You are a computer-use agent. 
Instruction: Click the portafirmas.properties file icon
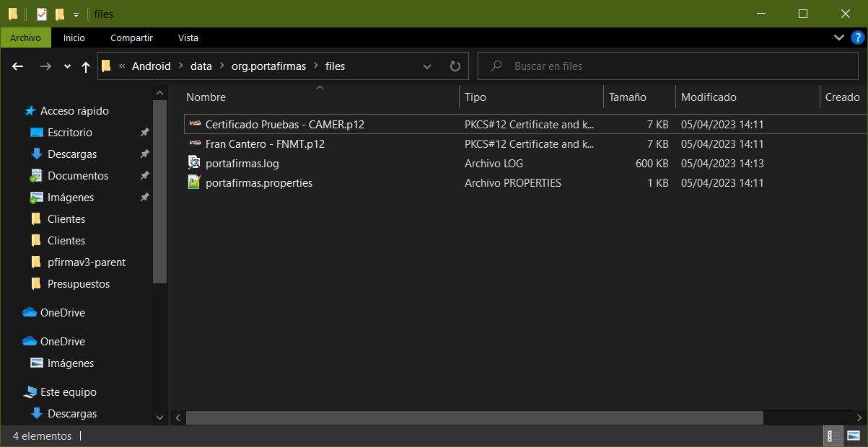[x=193, y=182]
